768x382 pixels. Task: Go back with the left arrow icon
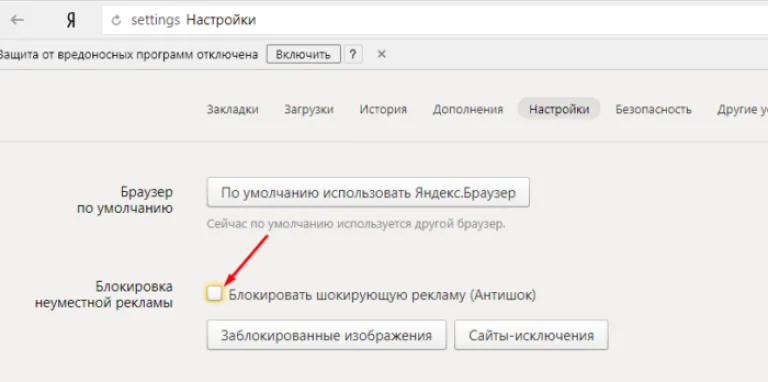tap(17, 20)
